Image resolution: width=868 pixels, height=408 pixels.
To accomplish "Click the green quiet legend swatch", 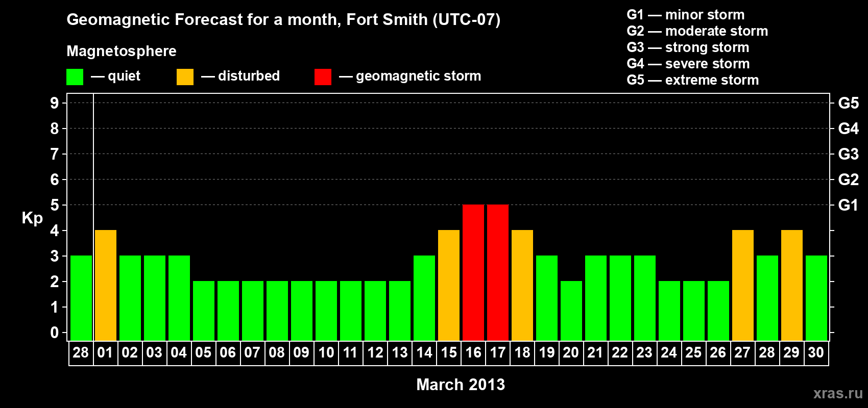I will pyautogui.click(x=75, y=77).
